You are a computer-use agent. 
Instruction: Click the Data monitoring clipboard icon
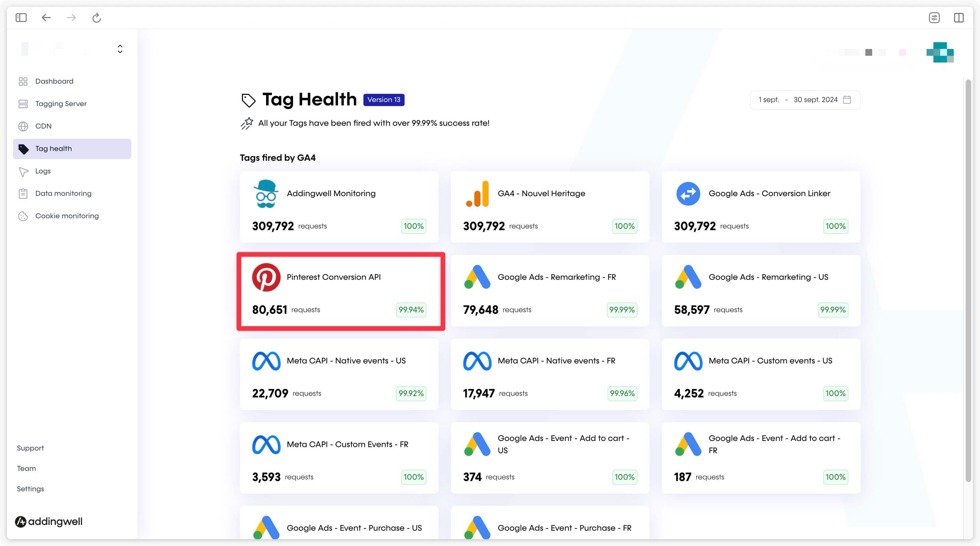[23, 193]
